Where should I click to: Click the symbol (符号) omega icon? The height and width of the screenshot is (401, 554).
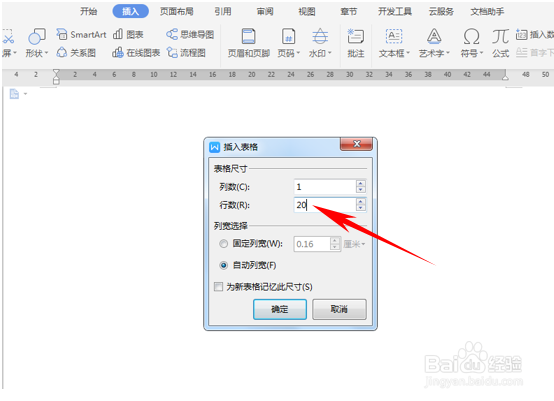pyautogui.click(x=471, y=36)
